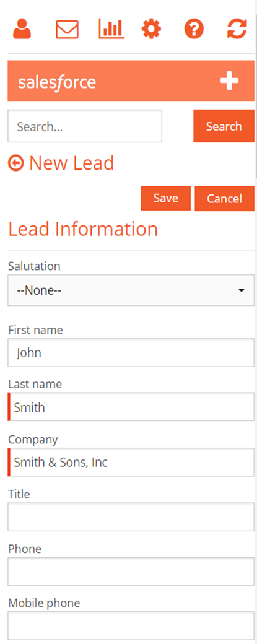This screenshot has width=257, height=644.
Task: Click the First name field containing John
Action: pyautogui.click(x=131, y=353)
